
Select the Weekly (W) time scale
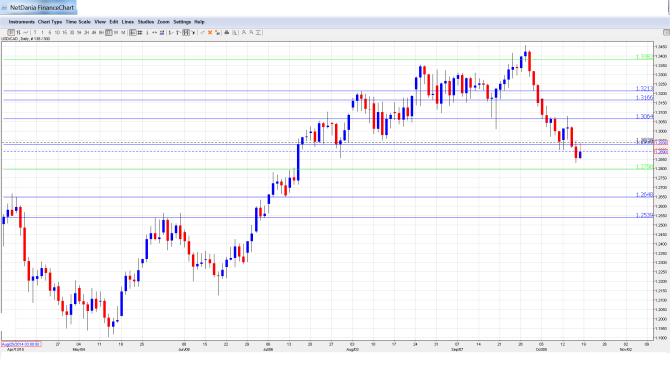point(116,32)
